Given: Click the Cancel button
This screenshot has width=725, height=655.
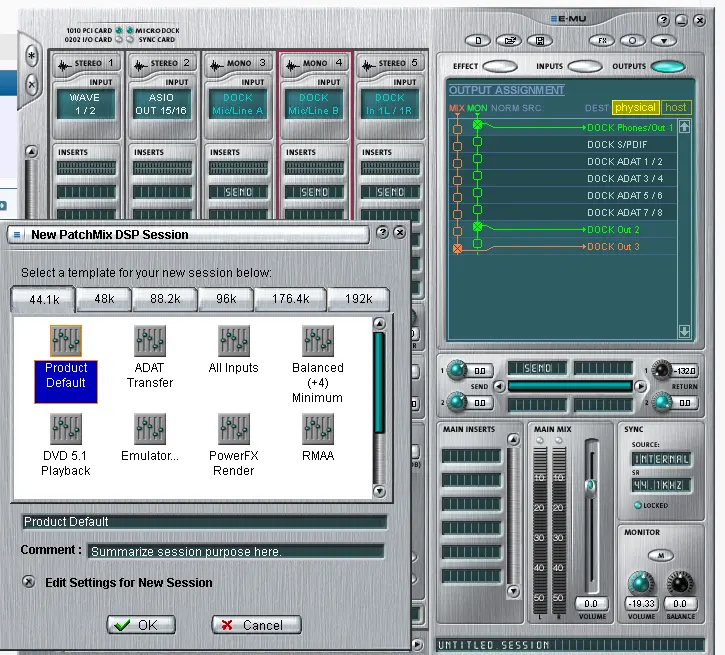Looking at the screenshot, I should (x=256, y=625).
